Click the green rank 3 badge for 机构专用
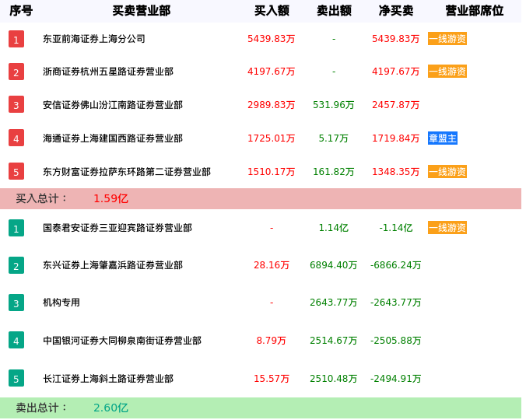The image size is (526, 420). [x=16, y=303]
